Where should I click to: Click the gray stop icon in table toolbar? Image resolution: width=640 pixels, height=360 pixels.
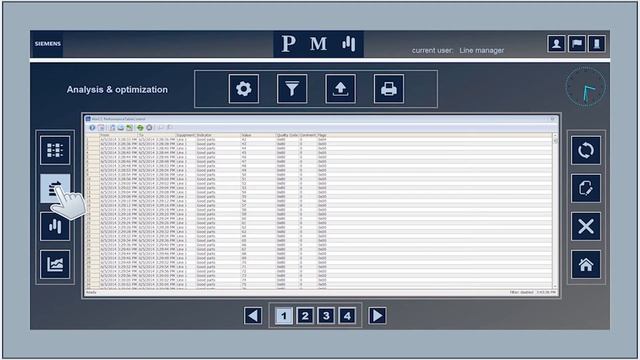(x=149, y=128)
